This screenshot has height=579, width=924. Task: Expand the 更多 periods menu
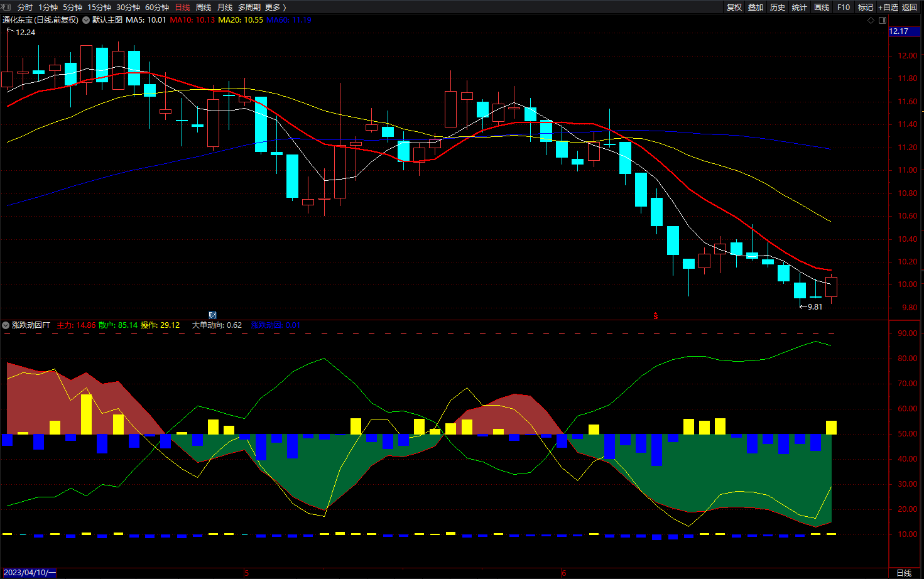(275, 8)
